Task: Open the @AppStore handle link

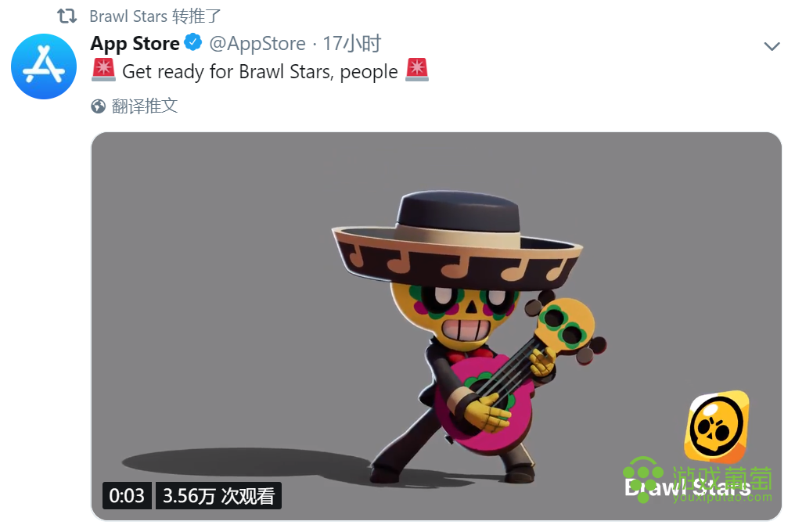Action: tap(257, 44)
